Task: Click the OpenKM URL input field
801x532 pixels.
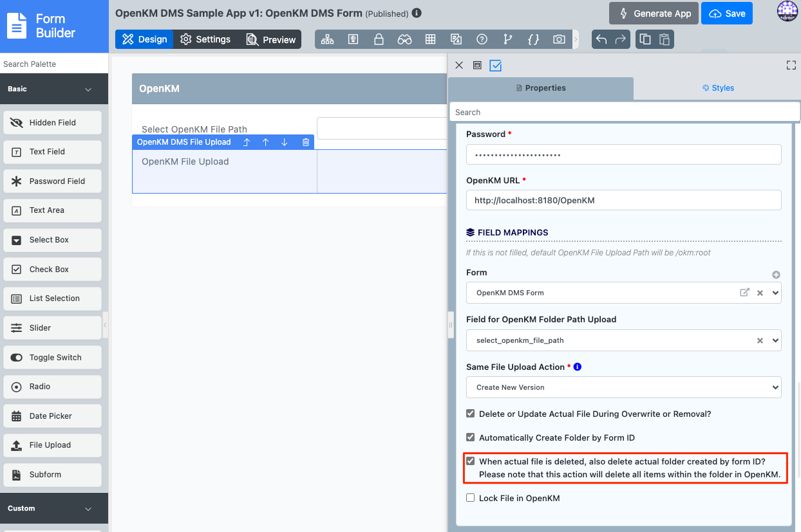Action: [x=623, y=200]
